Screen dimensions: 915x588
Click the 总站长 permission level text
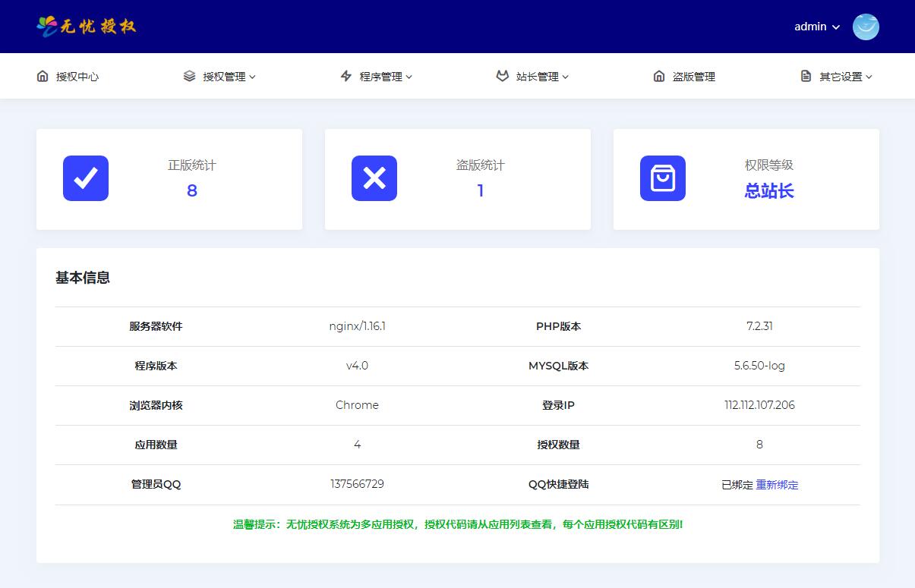pyautogui.click(x=768, y=190)
